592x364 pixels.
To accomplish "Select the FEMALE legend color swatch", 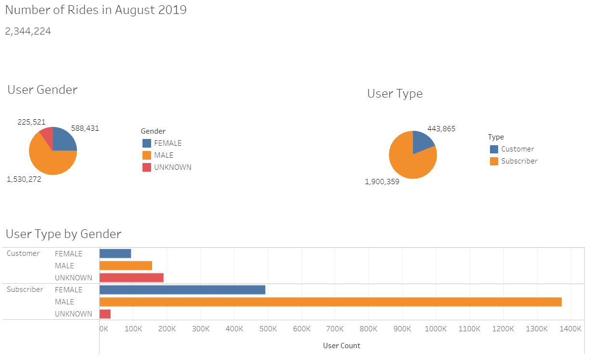I will tap(146, 143).
